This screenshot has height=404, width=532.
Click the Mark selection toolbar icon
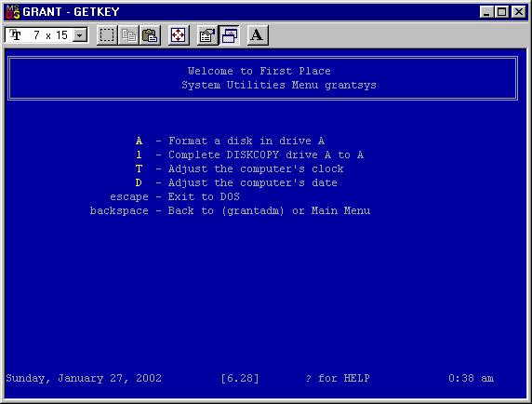(x=107, y=35)
